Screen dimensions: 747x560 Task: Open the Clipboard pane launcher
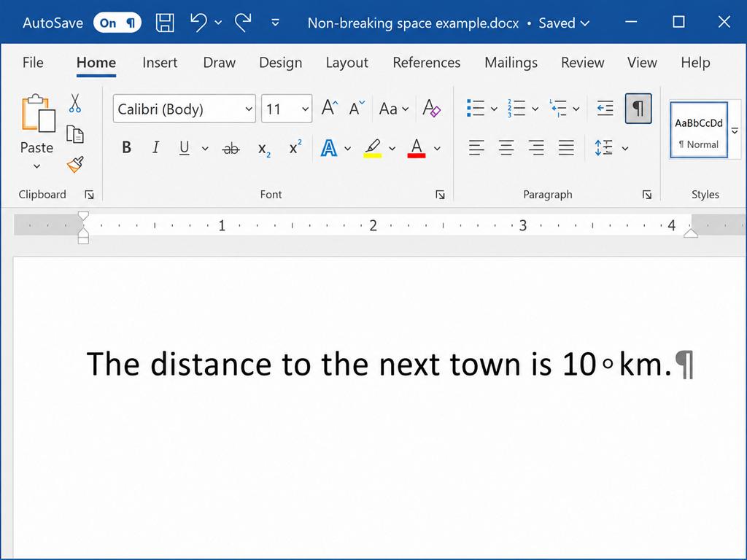[x=89, y=194]
